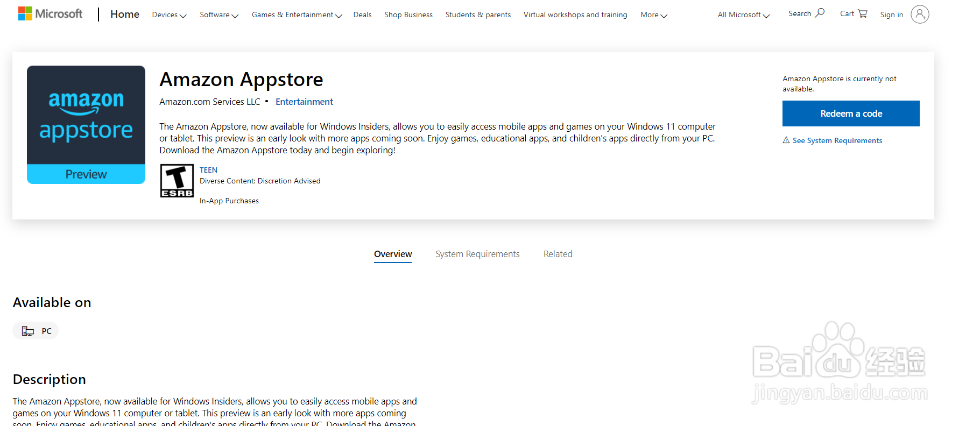The height and width of the screenshot is (426, 980).
Task: Expand the Devices dropdown menu
Action: click(169, 15)
